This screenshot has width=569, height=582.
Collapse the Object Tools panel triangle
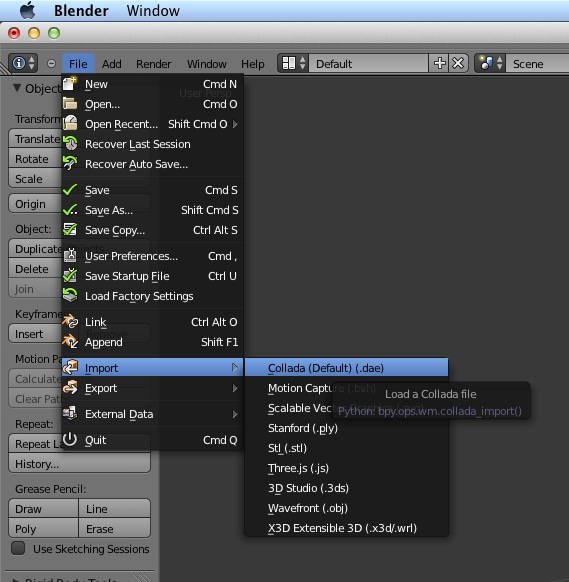(x=17, y=88)
